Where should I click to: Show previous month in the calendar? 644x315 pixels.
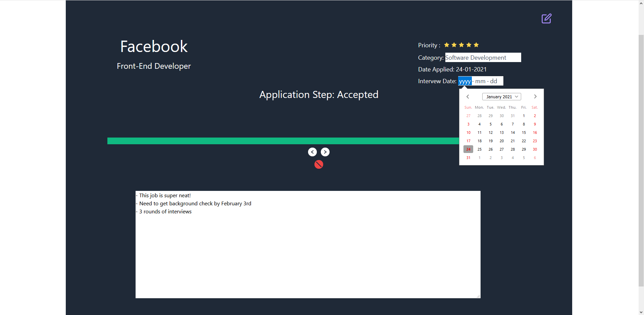pyautogui.click(x=468, y=97)
